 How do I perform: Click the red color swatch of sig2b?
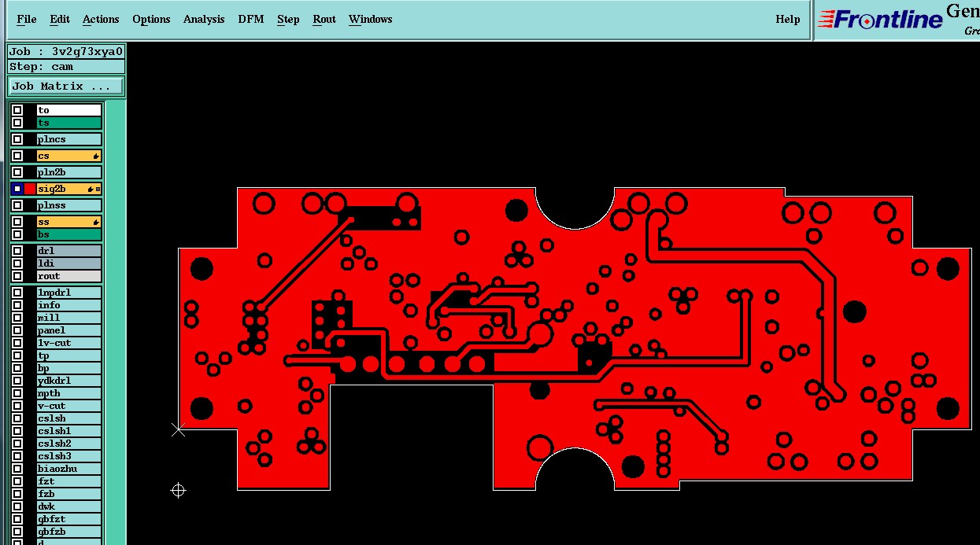point(30,189)
